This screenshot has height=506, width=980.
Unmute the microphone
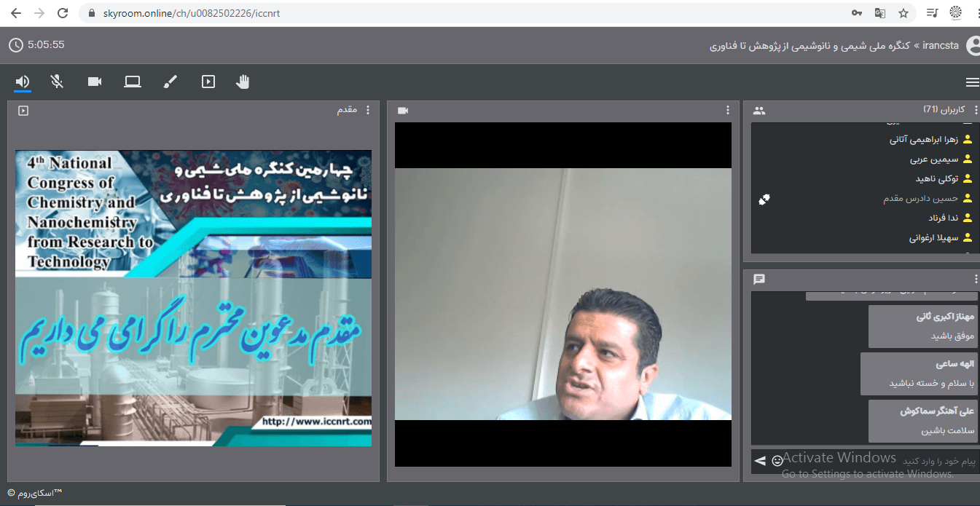pyautogui.click(x=57, y=82)
